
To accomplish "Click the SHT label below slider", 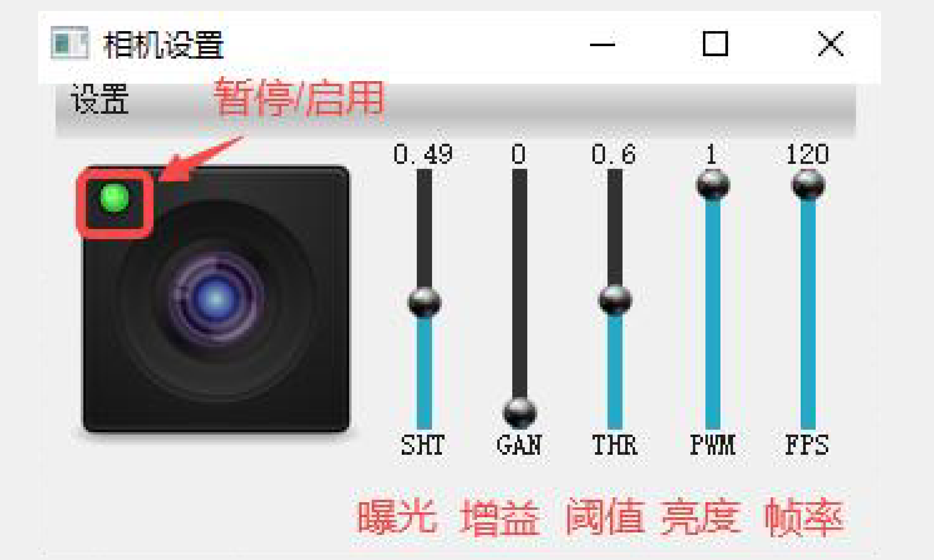I will pos(423,445).
